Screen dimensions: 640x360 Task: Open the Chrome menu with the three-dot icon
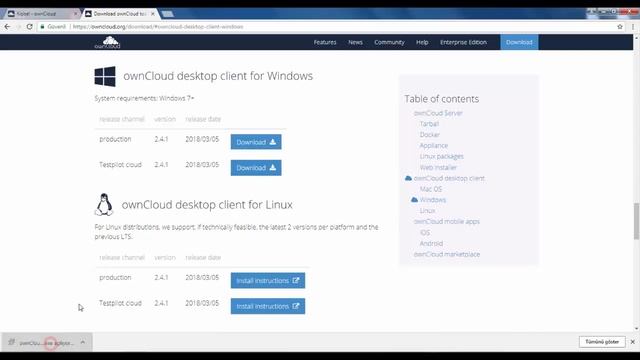pos(633,27)
